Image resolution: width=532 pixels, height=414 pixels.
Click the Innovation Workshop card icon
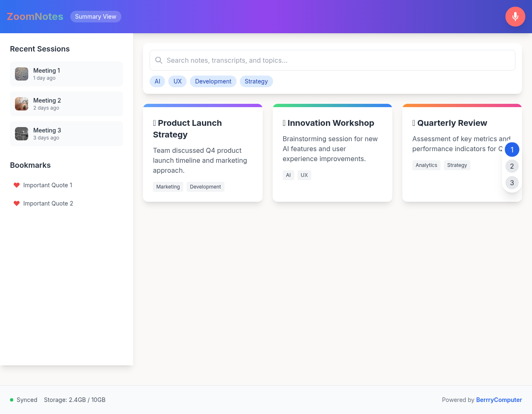284,123
